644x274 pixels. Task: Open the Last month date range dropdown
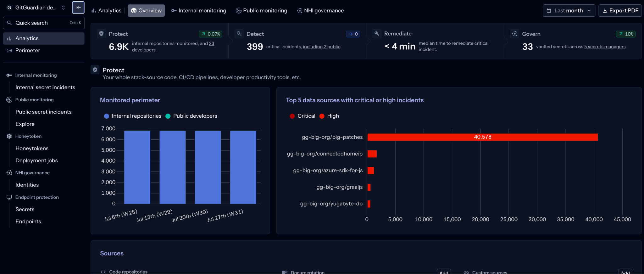pos(569,11)
